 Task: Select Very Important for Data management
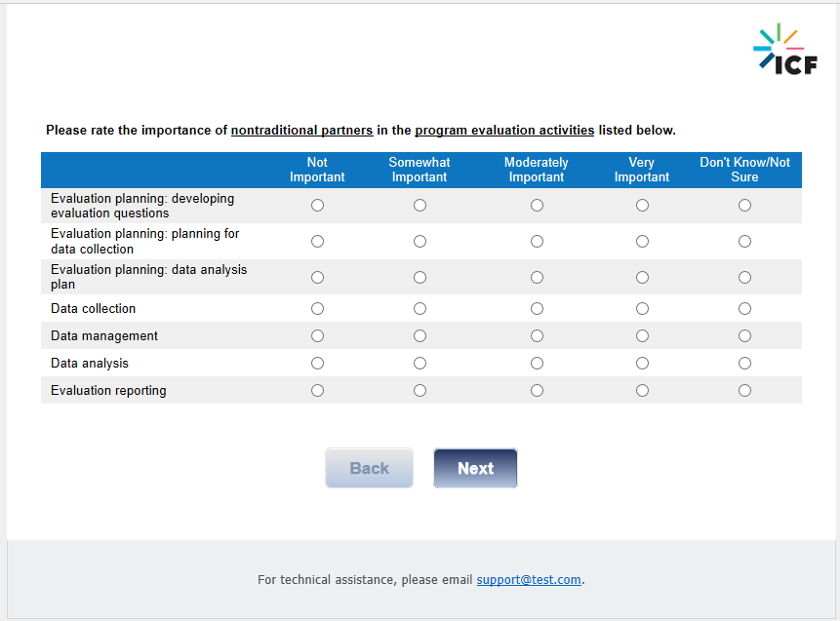click(x=642, y=336)
